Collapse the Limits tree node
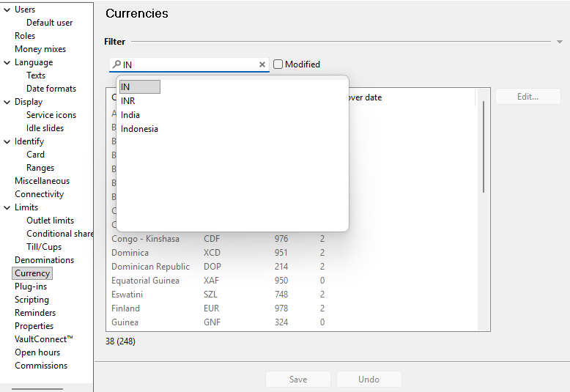The width and height of the screenshot is (570, 392). tap(7, 207)
